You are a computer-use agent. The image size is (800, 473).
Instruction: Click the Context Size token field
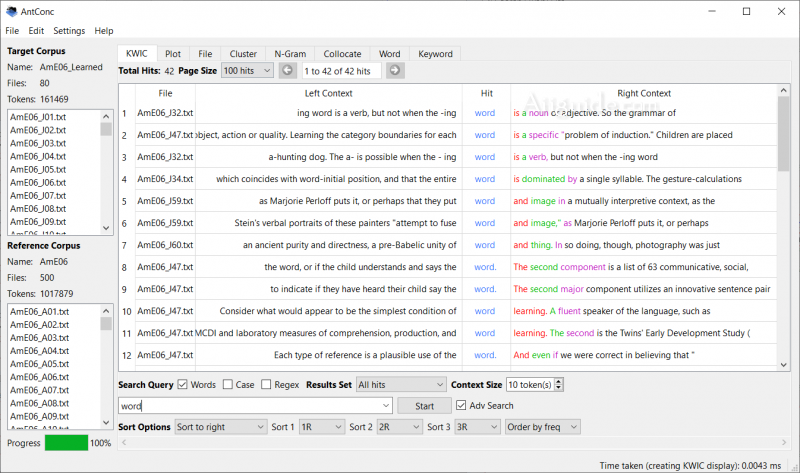pyautogui.click(x=530, y=385)
